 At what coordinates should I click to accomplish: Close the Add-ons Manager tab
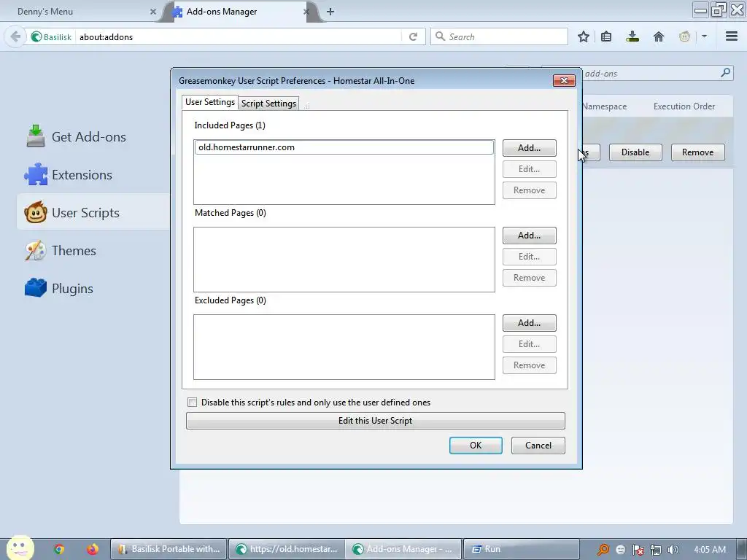pyautogui.click(x=306, y=12)
